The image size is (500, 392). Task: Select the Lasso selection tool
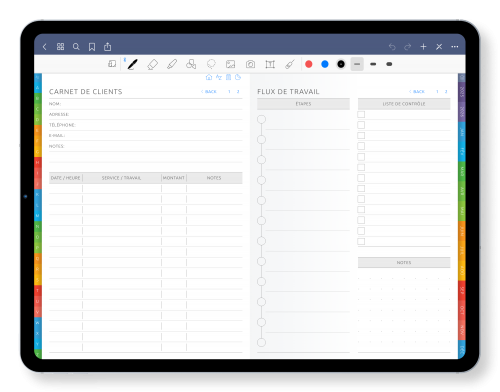tap(211, 64)
